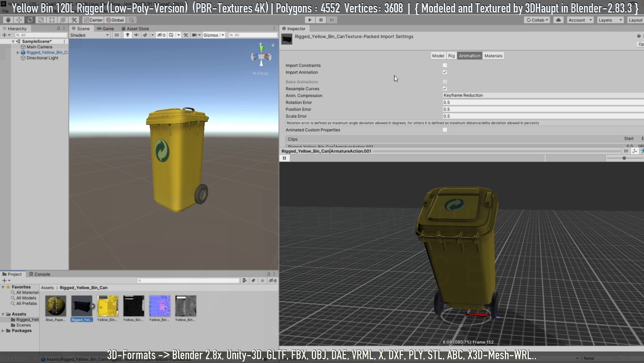Open the Model import tab
This screenshot has height=363, width=644.
[x=438, y=56]
